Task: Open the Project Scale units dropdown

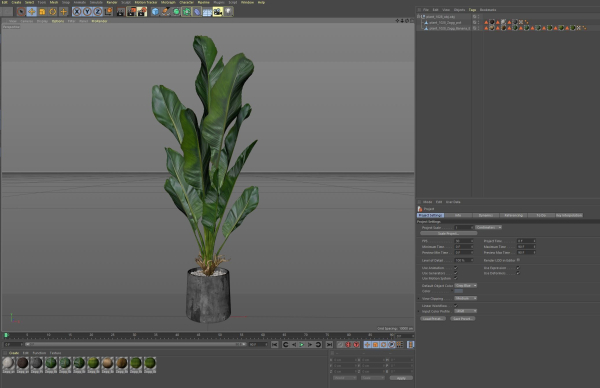Action: click(x=489, y=228)
